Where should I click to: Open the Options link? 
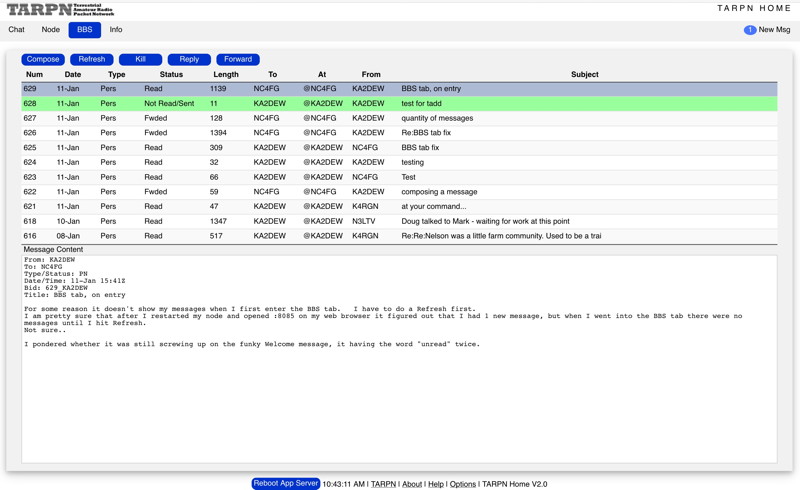point(463,484)
